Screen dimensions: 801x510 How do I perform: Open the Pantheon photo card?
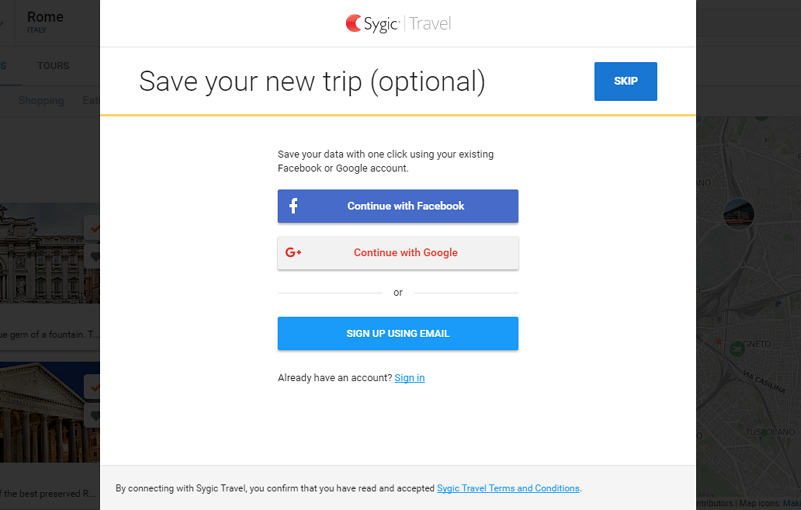(45, 410)
